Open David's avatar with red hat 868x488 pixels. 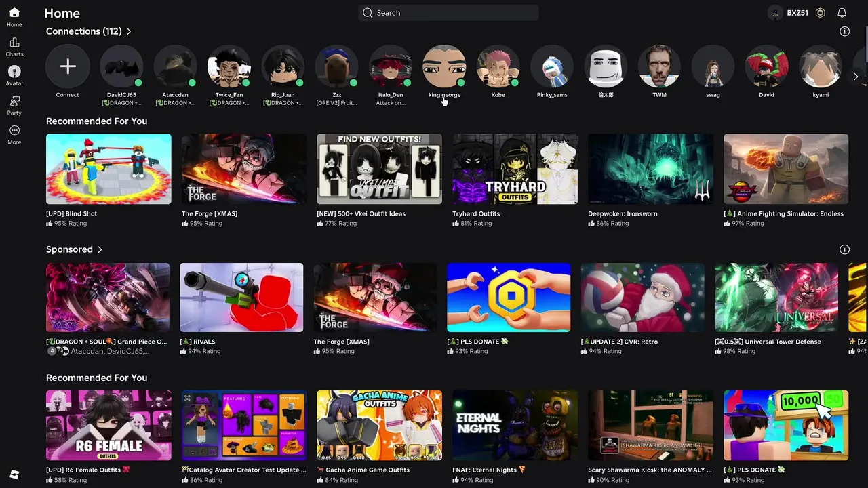tap(767, 66)
